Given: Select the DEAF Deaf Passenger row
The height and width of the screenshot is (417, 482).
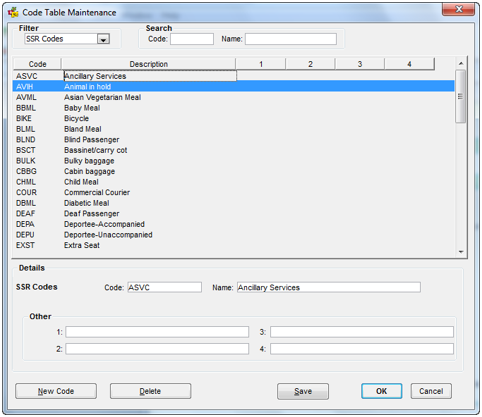Looking at the screenshot, I should click(234, 214).
